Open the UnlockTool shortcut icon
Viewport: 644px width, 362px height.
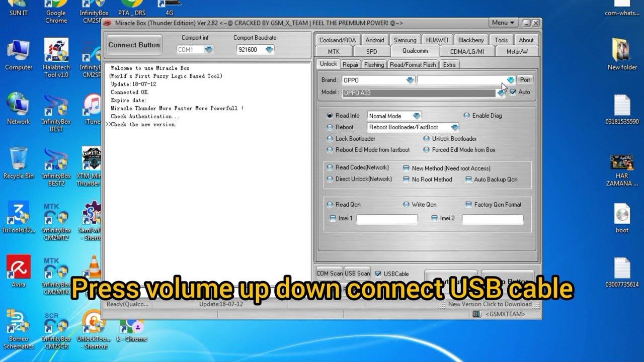[x=94, y=330]
